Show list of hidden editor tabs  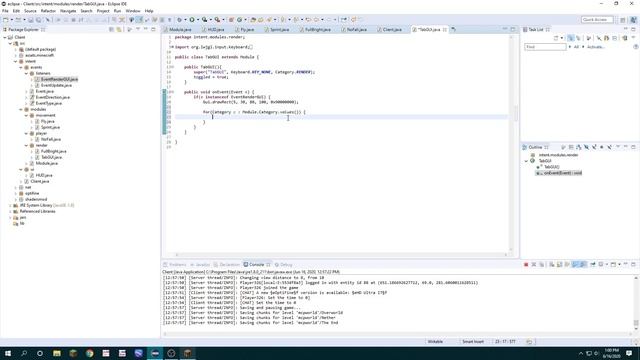pos(453,29)
